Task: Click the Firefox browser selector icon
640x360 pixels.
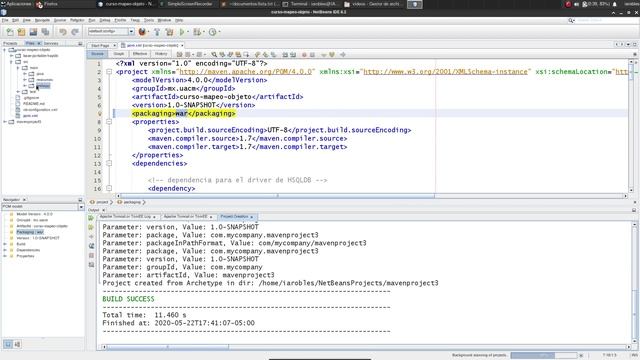Action: point(142,32)
